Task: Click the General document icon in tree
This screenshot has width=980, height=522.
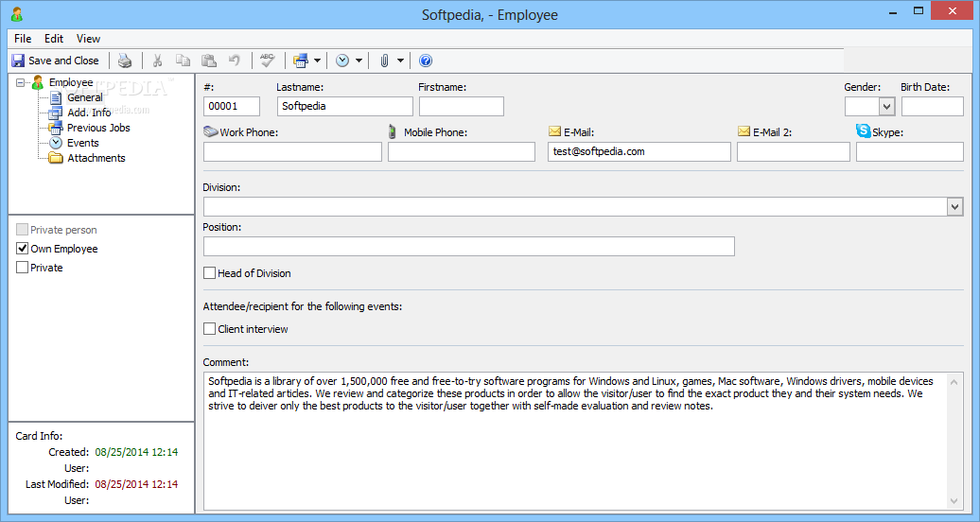Action: [x=56, y=97]
